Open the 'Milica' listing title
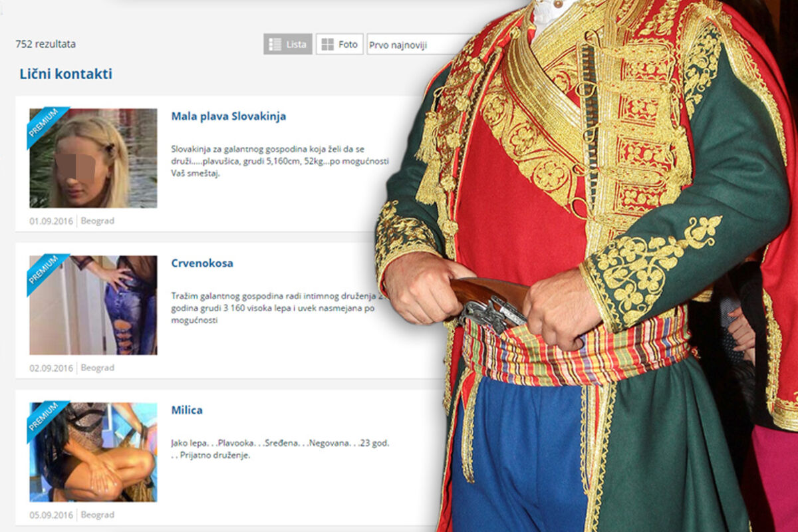Viewport: 798px width, 532px height. click(x=187, y=410)
